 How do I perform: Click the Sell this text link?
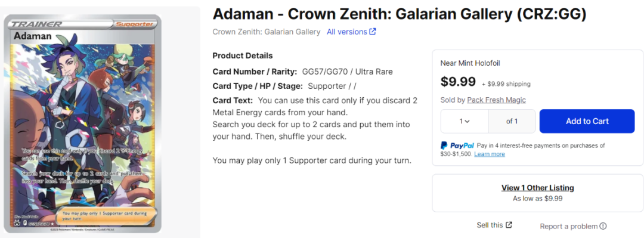[490, 225]
